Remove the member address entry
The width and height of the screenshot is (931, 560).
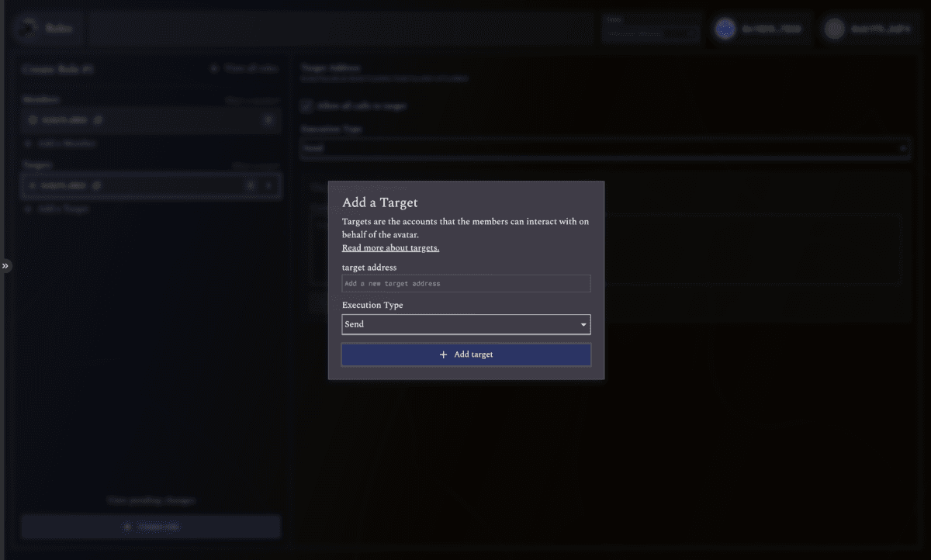pyautogui.click(x=268, y=120)
